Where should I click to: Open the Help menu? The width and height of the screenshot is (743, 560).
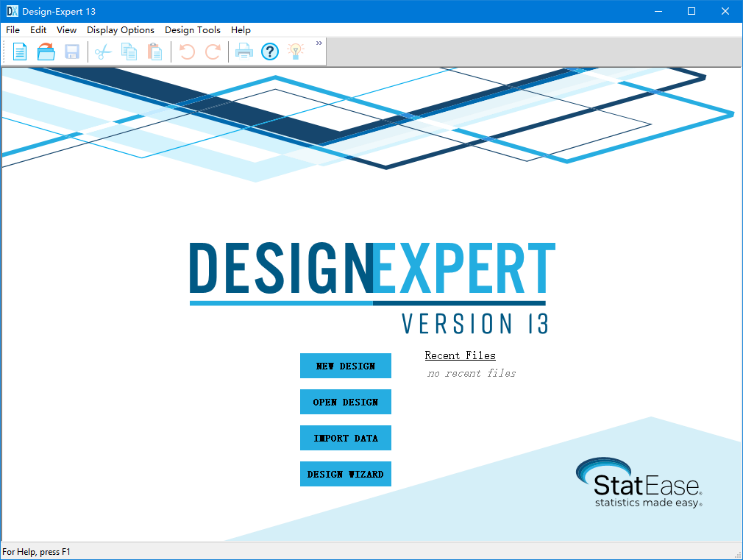coord(241,30)
